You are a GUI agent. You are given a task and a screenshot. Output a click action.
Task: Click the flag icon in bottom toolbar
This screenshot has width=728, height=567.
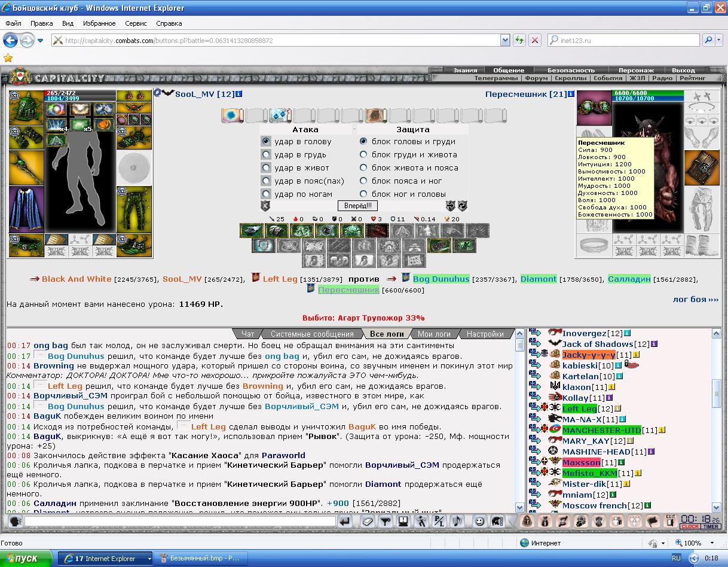pos(654,522)
